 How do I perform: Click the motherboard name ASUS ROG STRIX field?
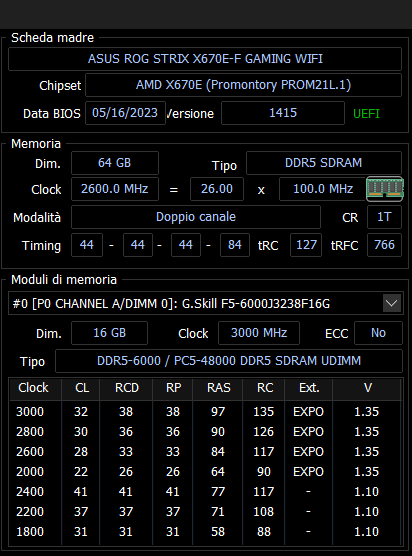[x=205, y=59]
